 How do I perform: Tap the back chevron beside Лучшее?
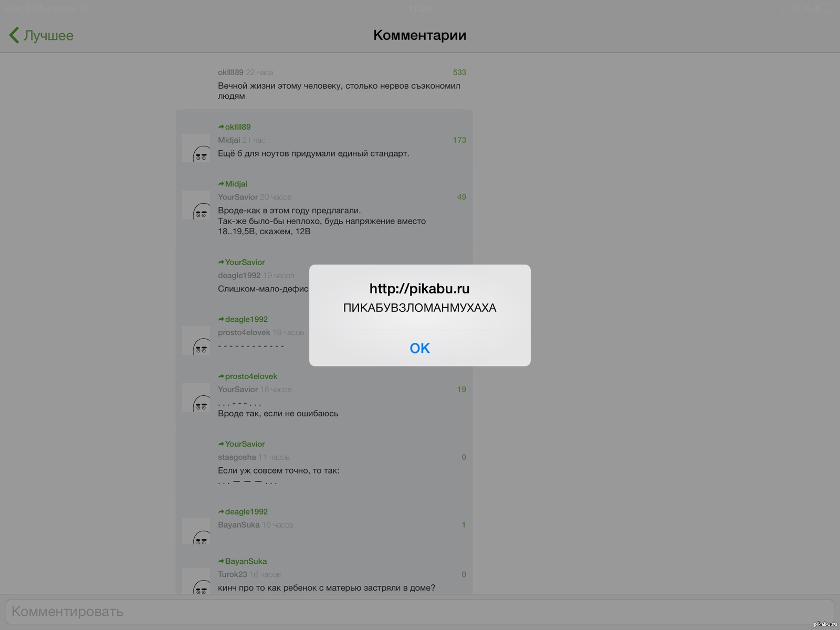14,35
